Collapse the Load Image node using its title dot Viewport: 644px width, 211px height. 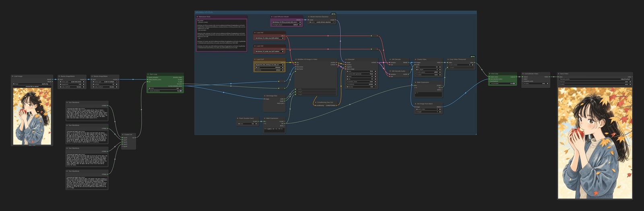point(12,76)
